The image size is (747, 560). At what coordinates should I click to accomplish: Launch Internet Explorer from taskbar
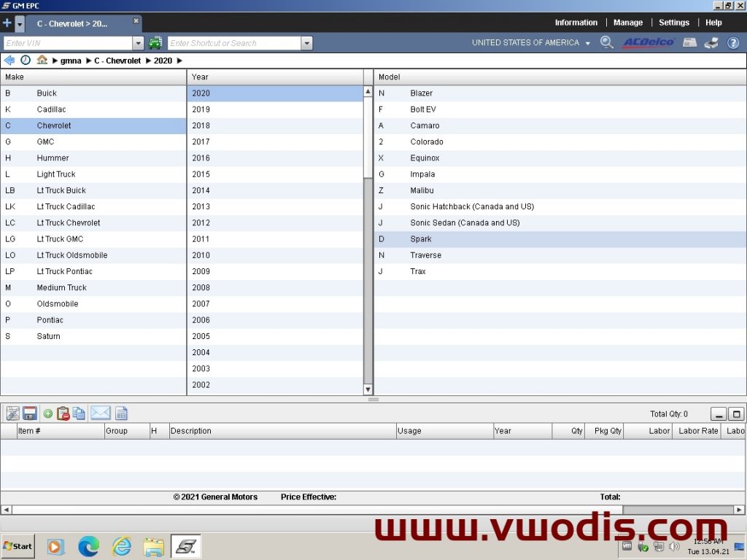coord(122,546)
